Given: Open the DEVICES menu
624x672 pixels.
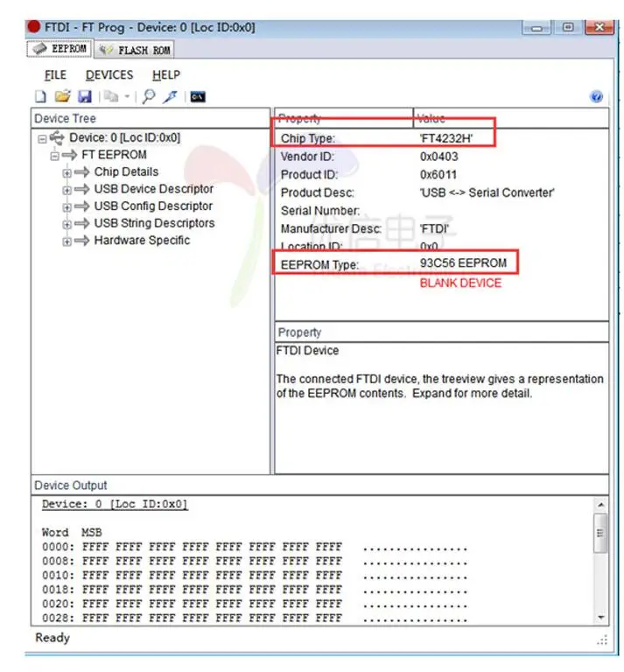Looking at the screenshot, I should tap(109, 75).
